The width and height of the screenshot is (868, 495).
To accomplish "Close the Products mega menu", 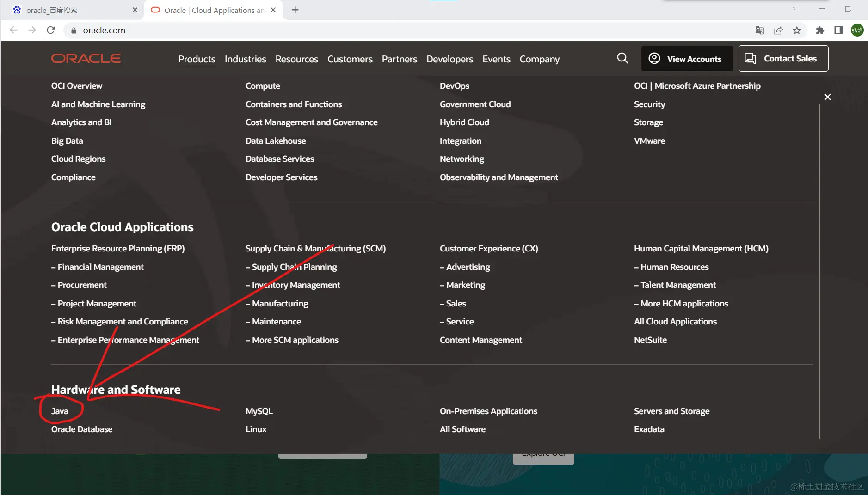I will click(x=827, y=97).
